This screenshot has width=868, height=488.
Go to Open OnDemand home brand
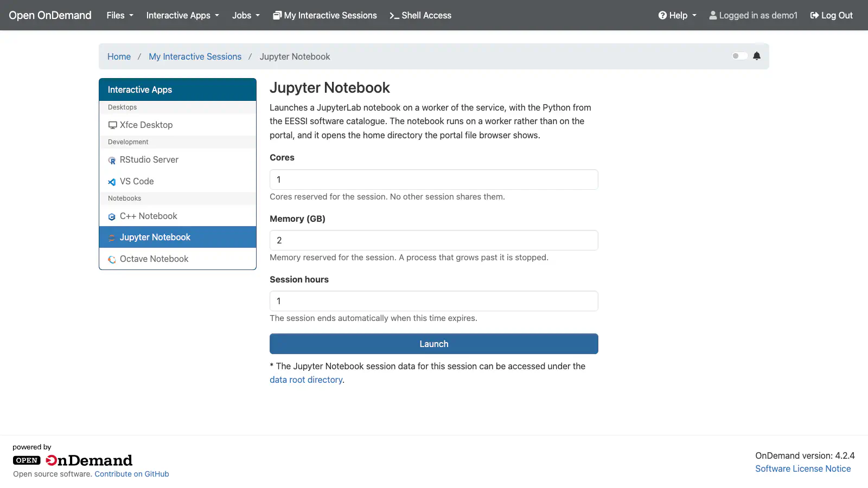[x=50, y=15]
